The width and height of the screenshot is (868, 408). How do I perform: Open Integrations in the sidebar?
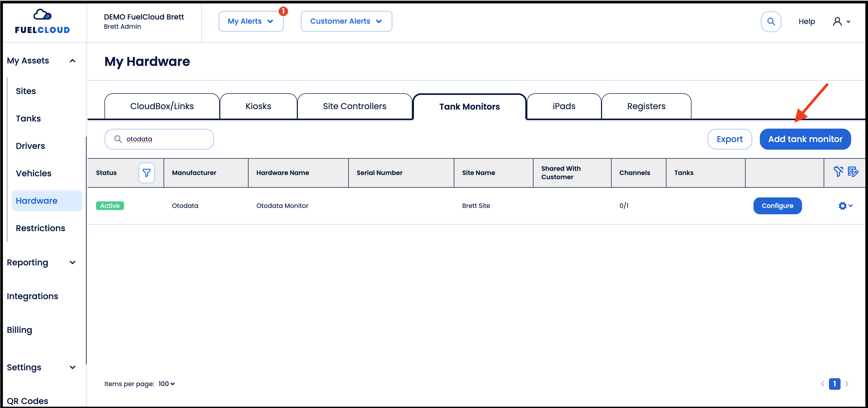point(32,296)
